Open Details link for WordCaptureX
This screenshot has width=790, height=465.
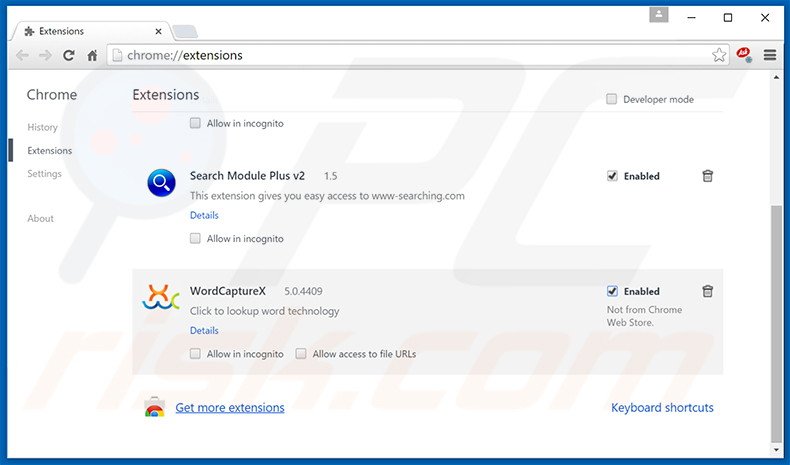click(204, 330)
